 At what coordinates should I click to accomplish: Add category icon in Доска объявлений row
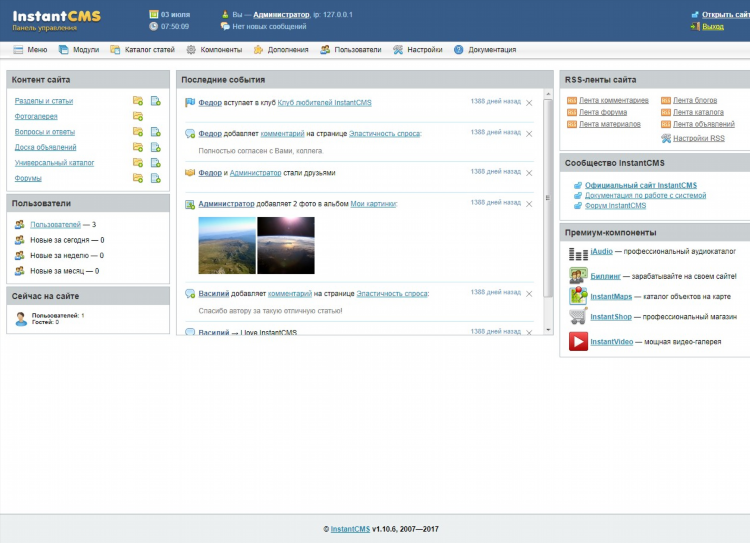click(x=138, y=147)
